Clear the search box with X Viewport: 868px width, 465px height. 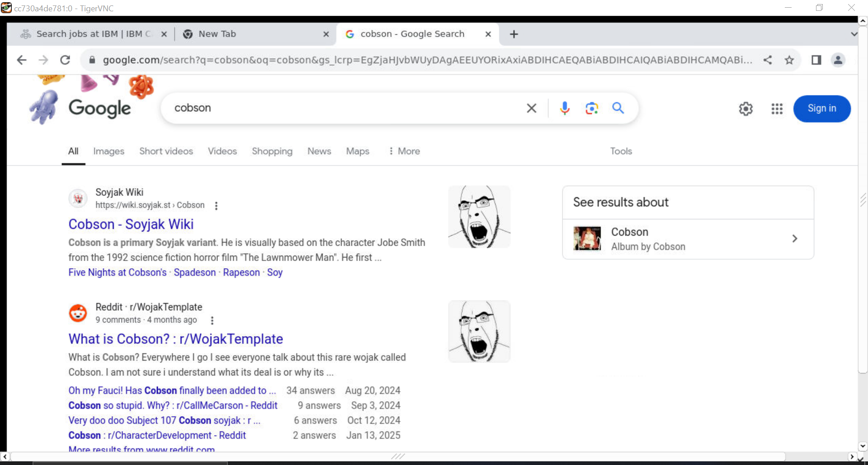(532, 108)
